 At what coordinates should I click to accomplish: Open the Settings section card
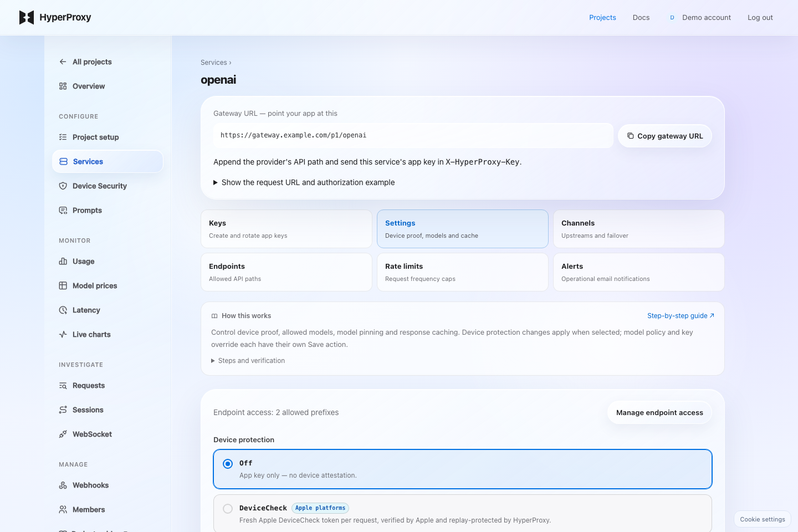(x=463, y=229)
